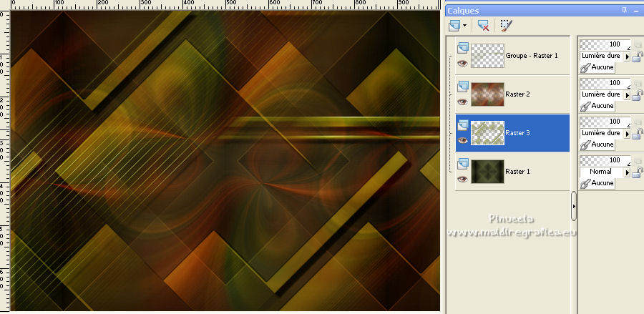This screenshot has width=644, height=314.
Task: Open blend mode dropdown for Groupe - Raster 1
Action: (x=627, y=57)
